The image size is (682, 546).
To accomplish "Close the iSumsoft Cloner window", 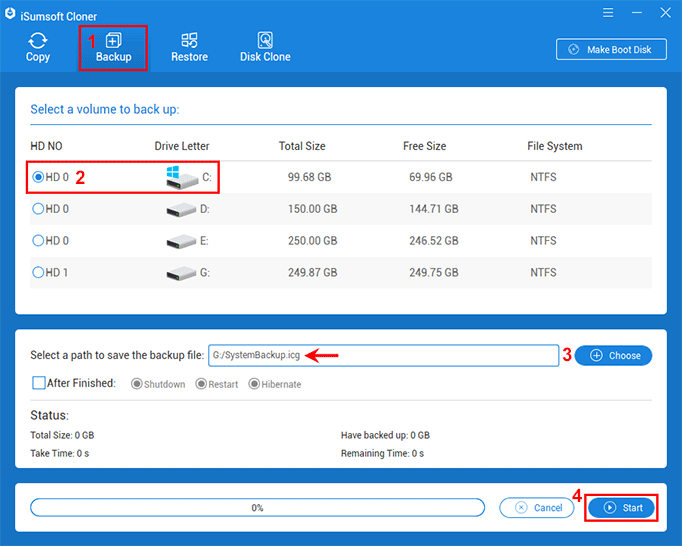I will point(665,13).
